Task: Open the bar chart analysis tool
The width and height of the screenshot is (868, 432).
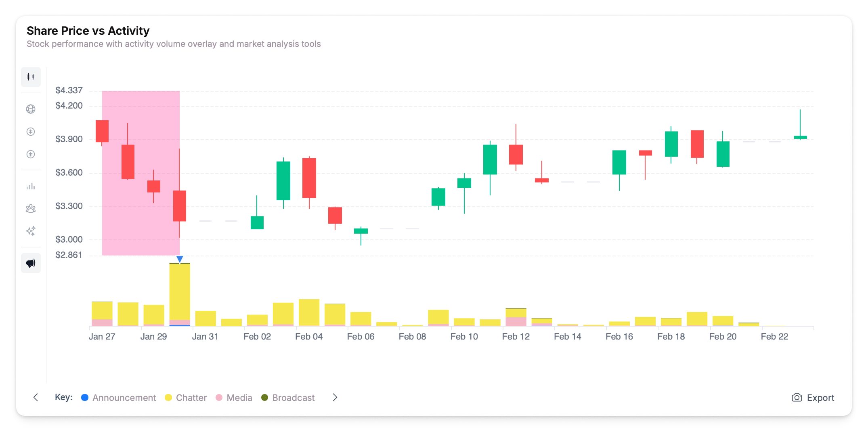Action: [31, 186]
